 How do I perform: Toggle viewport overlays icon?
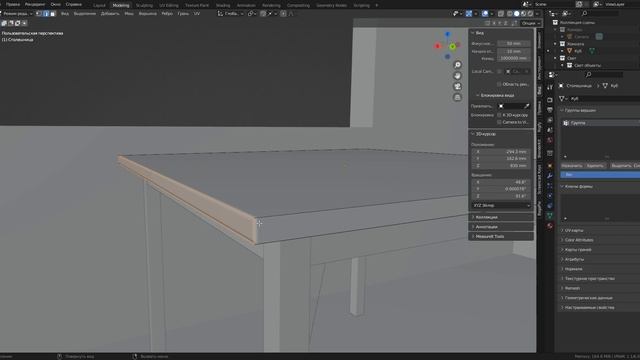(x=485, y=13)
